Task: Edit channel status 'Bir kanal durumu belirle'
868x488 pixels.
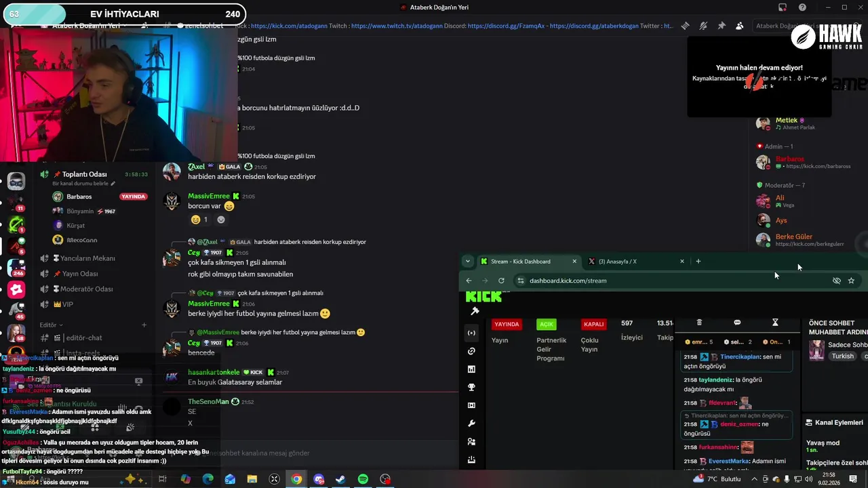Action: pyautogui.click(x=83, y=184)
